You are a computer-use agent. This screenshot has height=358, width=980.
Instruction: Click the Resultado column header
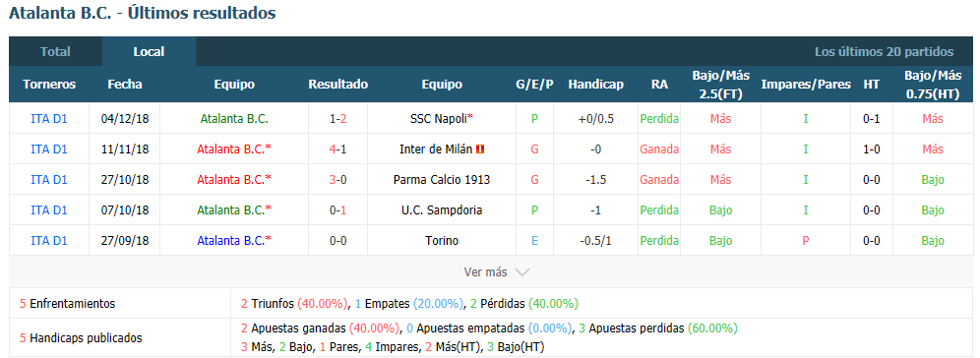click(338, 85)
